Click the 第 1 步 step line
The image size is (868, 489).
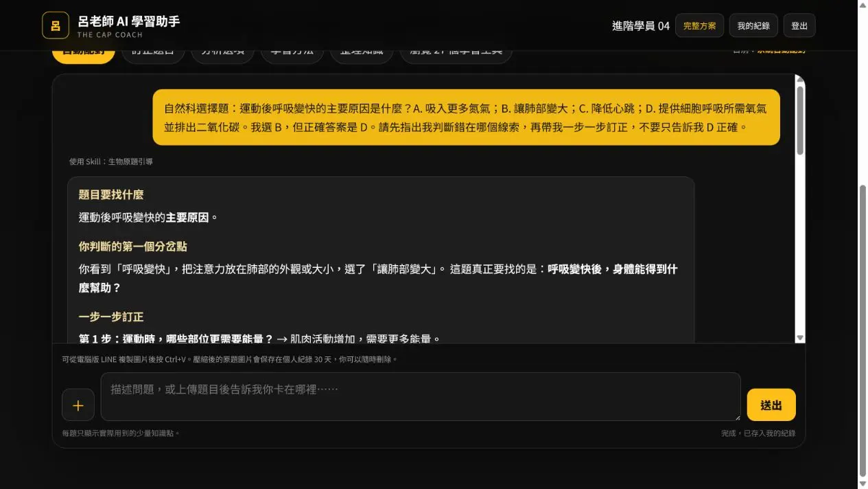(x=259, y=339)
